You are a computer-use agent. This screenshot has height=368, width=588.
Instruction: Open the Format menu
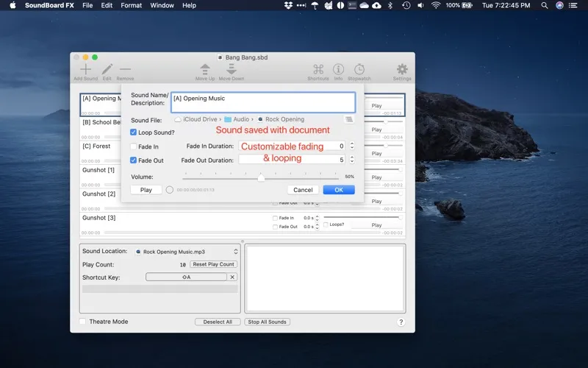[132, 5]
